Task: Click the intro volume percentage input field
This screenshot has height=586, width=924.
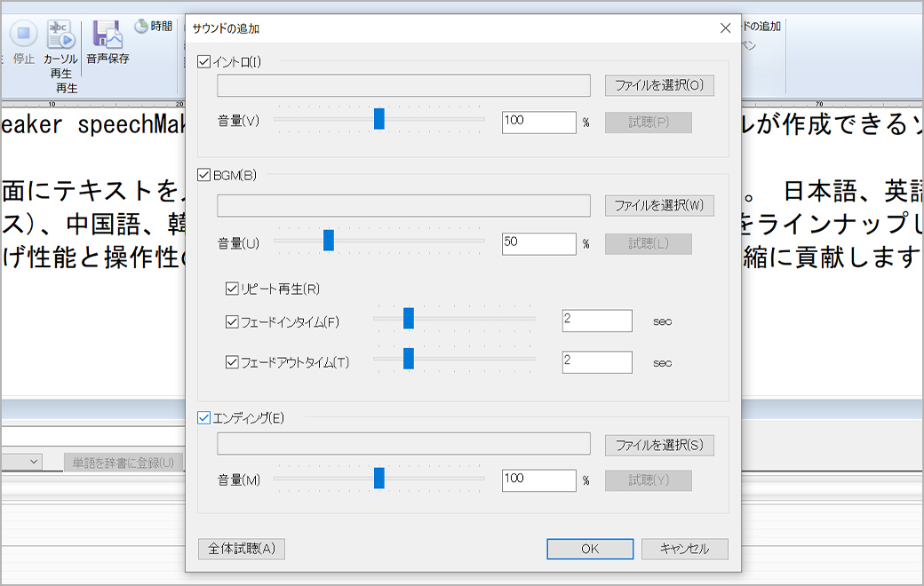Action: point(538,122)
